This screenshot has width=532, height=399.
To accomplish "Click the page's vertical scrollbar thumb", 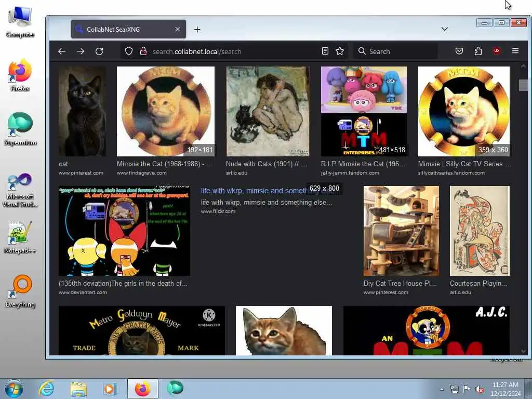I will click(x=523, y=85).
